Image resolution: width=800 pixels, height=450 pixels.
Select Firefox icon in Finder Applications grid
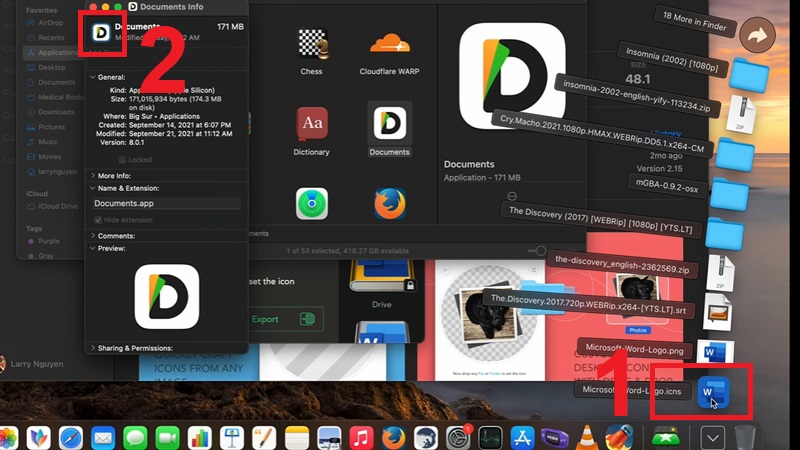pos(390,204)
